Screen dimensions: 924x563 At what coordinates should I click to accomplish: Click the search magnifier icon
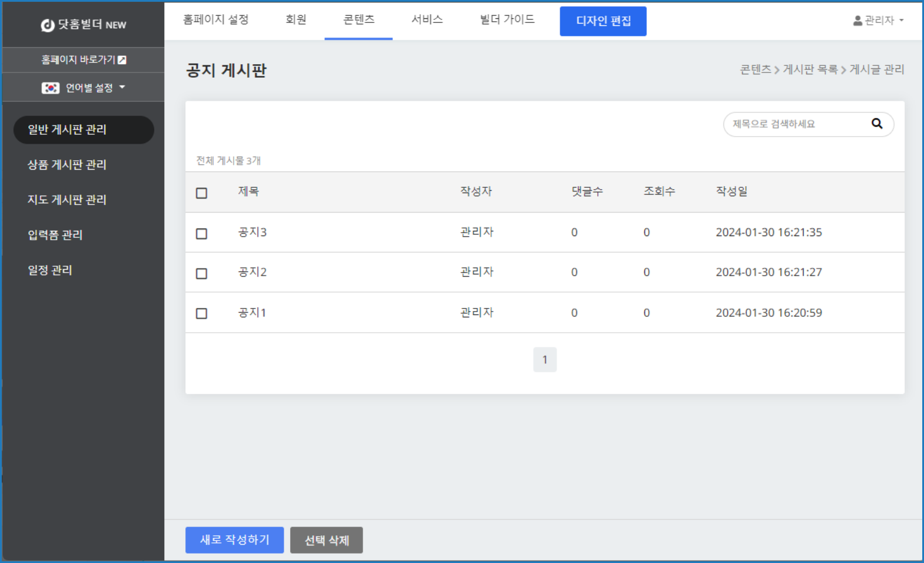[876, 124]
